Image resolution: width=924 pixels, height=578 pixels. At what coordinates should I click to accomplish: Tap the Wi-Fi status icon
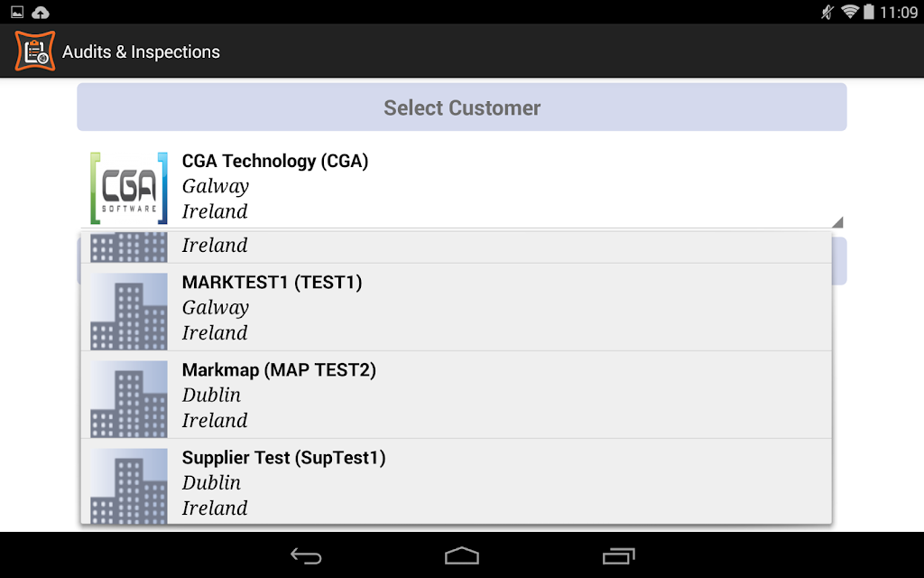coord(849,12)
